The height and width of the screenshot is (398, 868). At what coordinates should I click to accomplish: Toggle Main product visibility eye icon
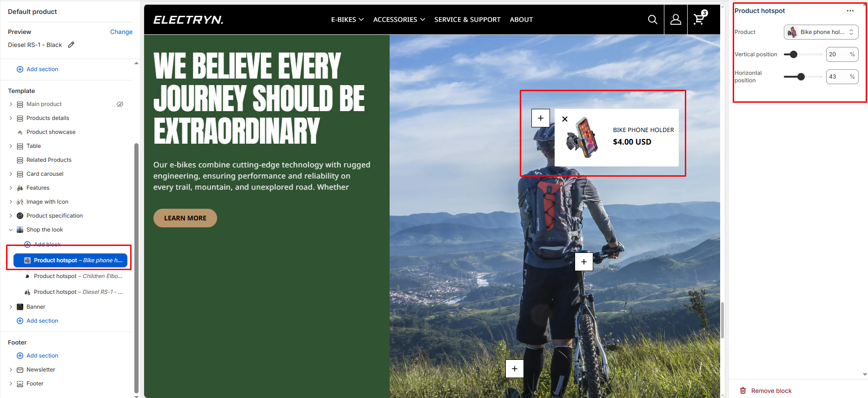pyautogui.click(x=120, y=104)
